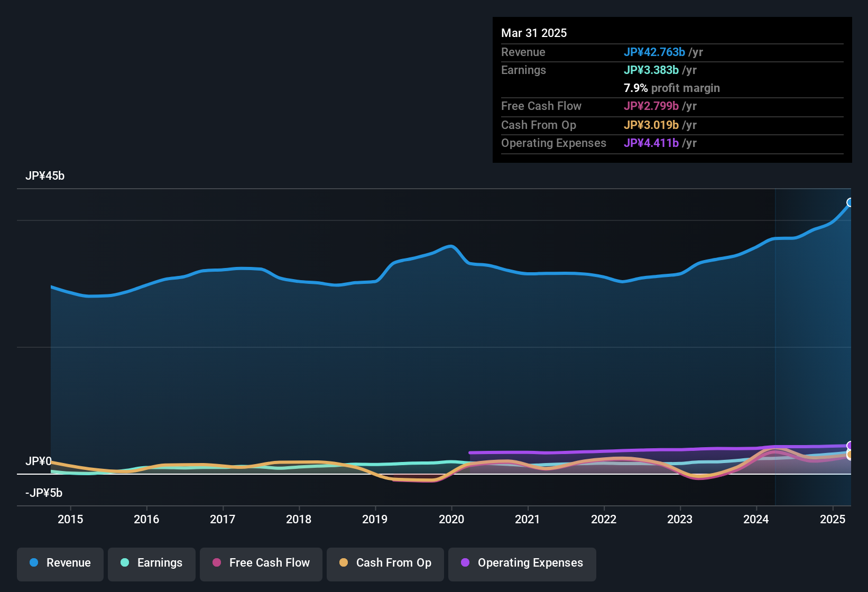Select the 2016 x-axis label
This screenshot has height=592, width=868.
point(146,519)
